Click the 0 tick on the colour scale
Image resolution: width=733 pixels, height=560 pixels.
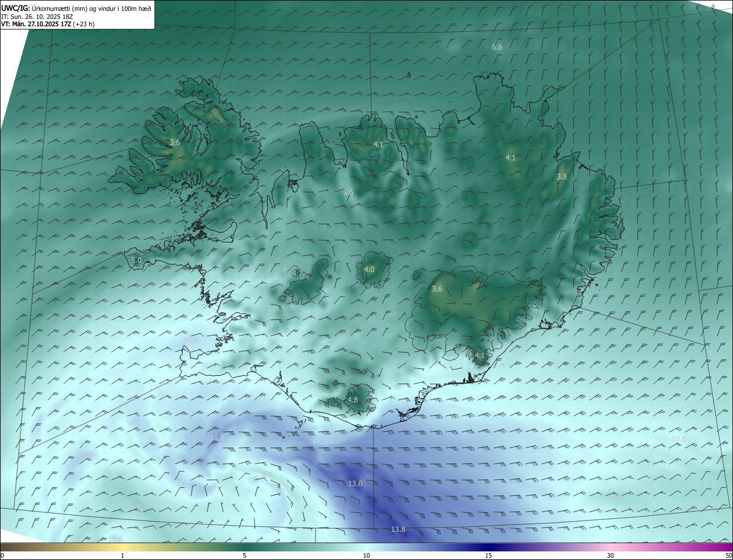pyautogui.click(x=2, y=555)
